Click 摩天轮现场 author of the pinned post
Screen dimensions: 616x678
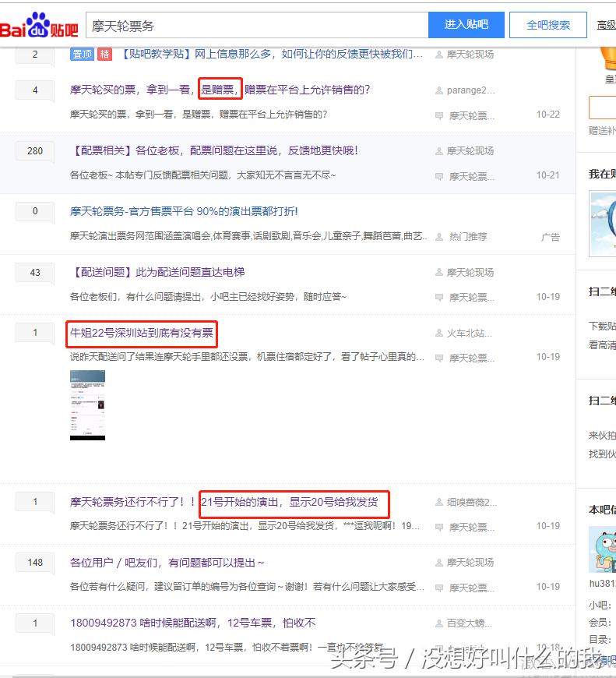[470, 55]
